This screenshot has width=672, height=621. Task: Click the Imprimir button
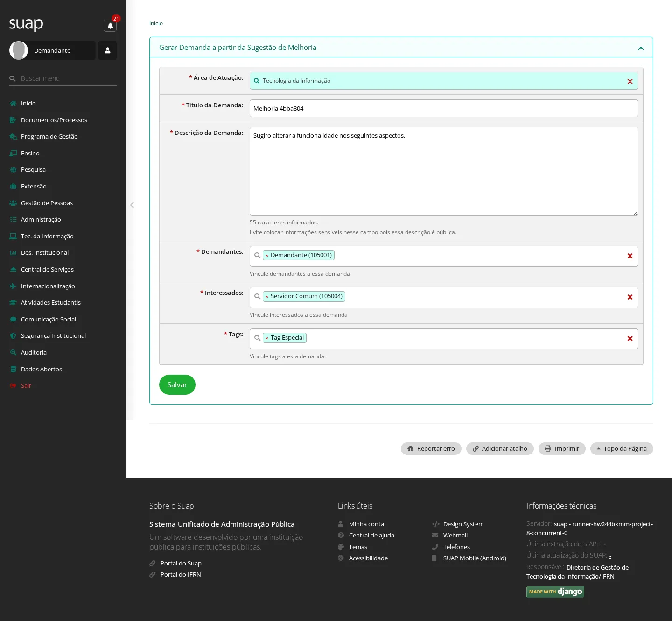pyautogui.click(x=562, y=448)
